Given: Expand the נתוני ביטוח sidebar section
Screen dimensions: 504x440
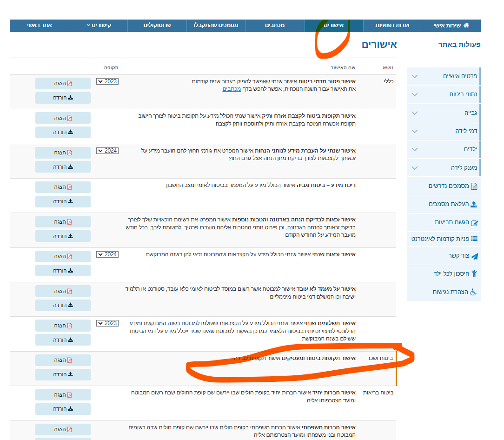Looking at the screenshot, I should pyautogui.click(x=444, y=94).
